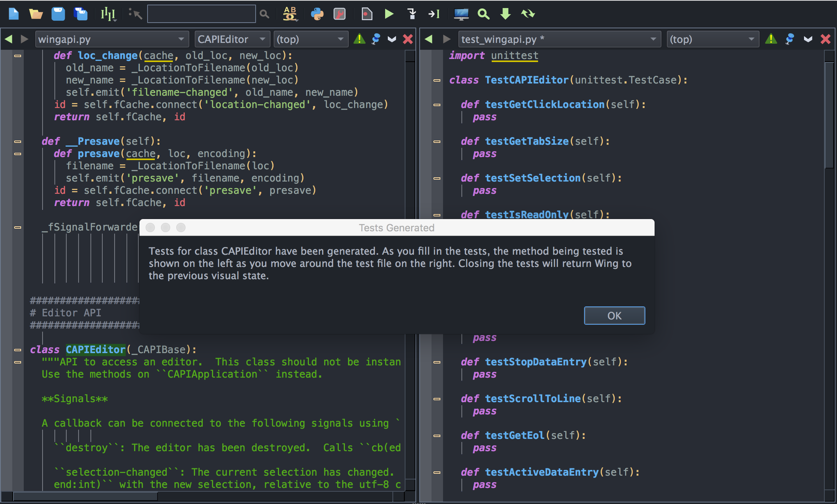This screenshot has width=837, height=504.
Task: Click the select/goto pointer icon
Action: pos(135,14)
